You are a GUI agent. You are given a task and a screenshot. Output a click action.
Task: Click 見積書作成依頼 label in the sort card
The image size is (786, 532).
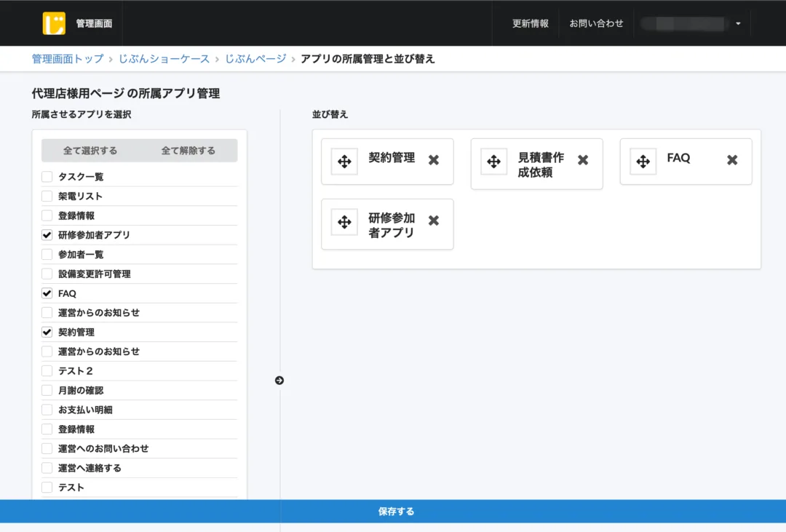click(x=541, y=165)
